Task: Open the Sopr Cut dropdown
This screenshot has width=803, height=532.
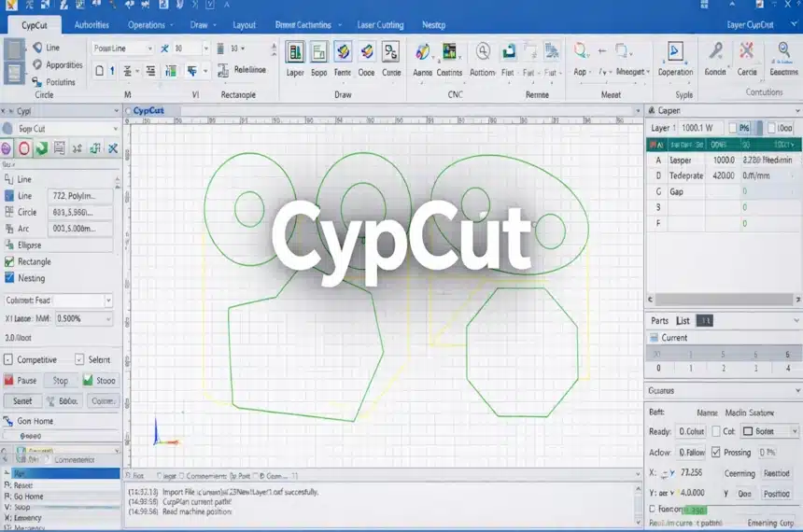Action: tap(115, 129)
